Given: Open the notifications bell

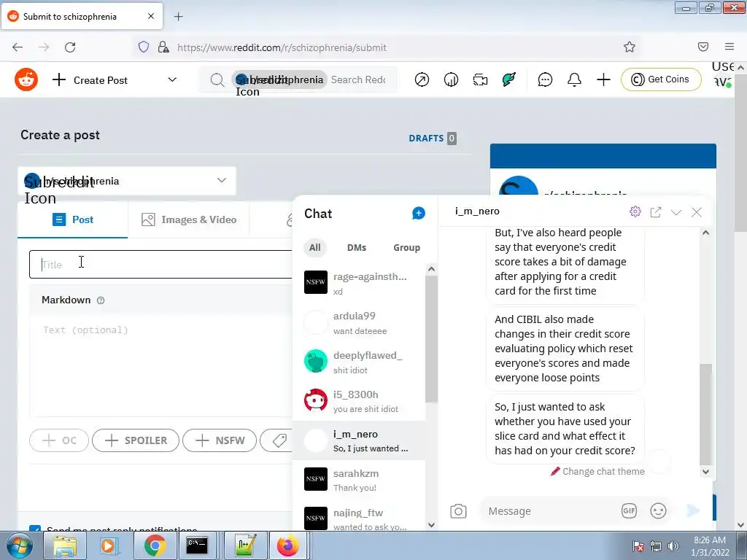Looking at the screenshot, I should [x=575, y=79].
